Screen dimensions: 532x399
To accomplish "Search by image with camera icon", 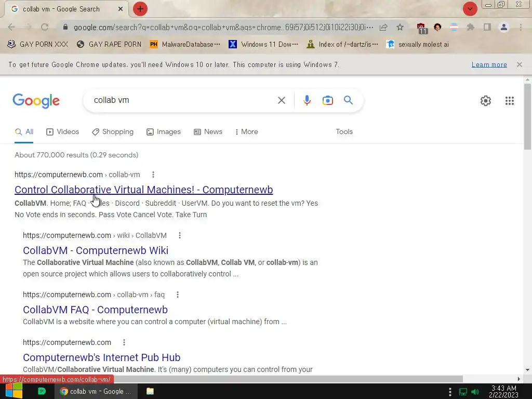I will 327,100.
